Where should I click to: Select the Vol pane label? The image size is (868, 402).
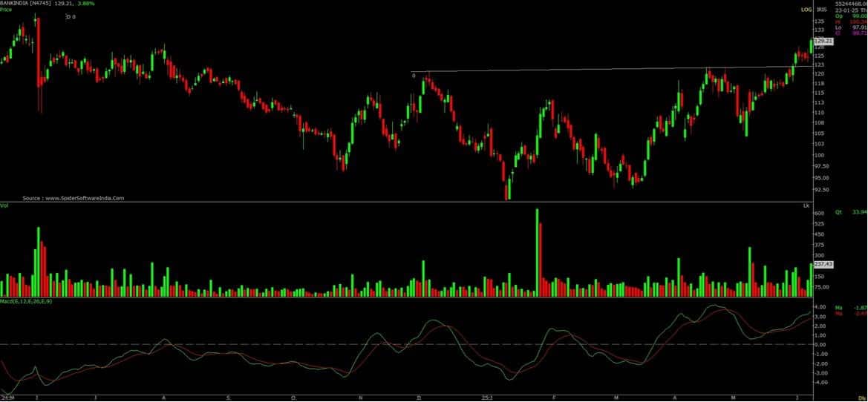coord(4,205)
